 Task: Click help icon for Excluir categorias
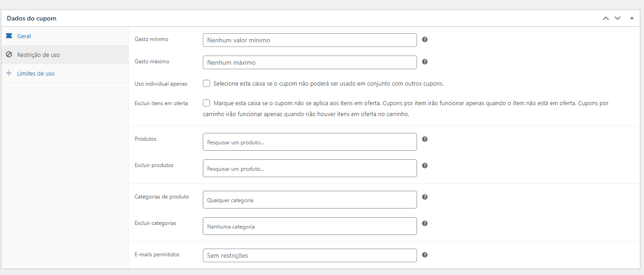coord(425,224)
